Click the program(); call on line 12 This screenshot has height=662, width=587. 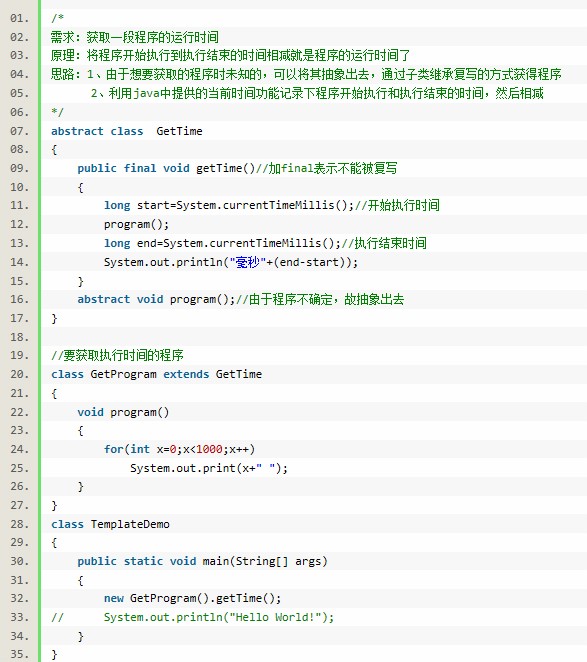pos(136,224)
